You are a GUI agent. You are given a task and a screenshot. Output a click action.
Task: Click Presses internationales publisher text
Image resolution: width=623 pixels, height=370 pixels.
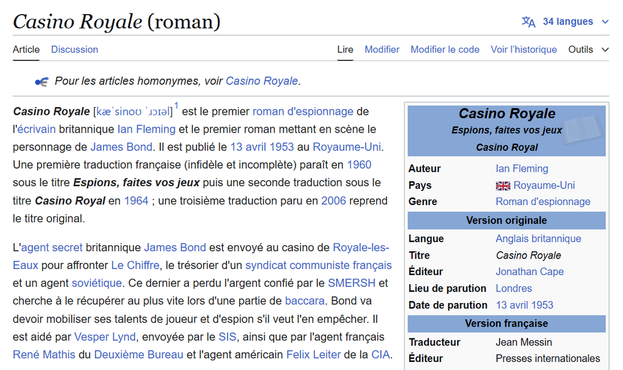548,358
